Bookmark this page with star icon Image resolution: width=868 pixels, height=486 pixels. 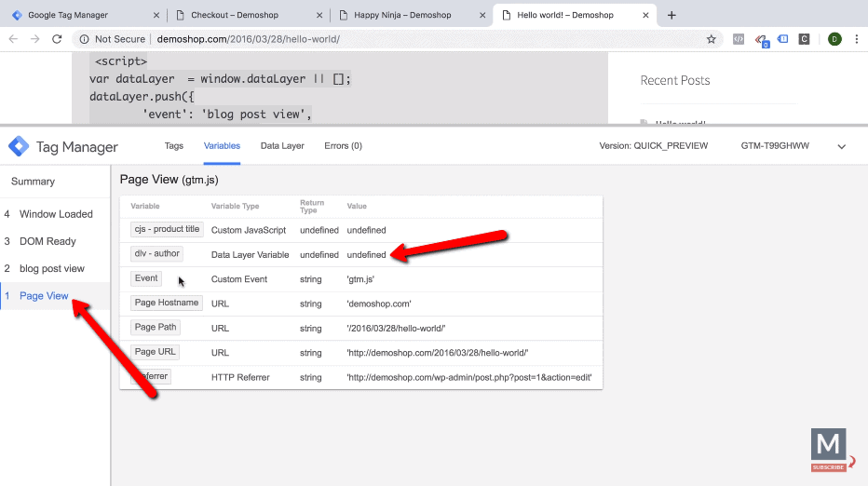pos(712,39)
